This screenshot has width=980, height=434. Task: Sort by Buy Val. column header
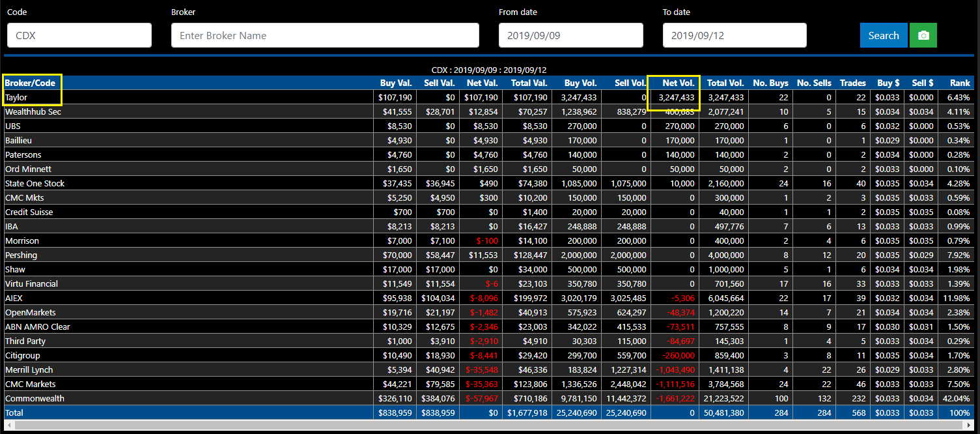[397, 83]
